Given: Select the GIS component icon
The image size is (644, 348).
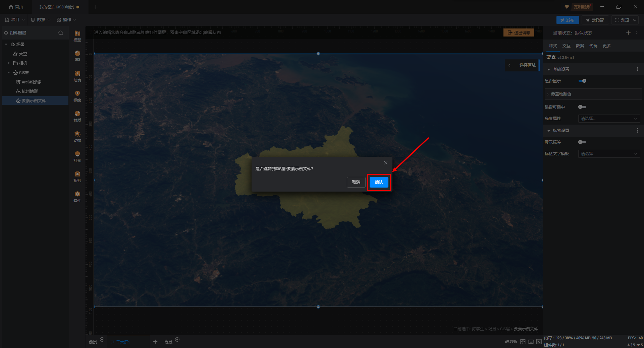Looking at the screenshot, I should click(77, 55).
